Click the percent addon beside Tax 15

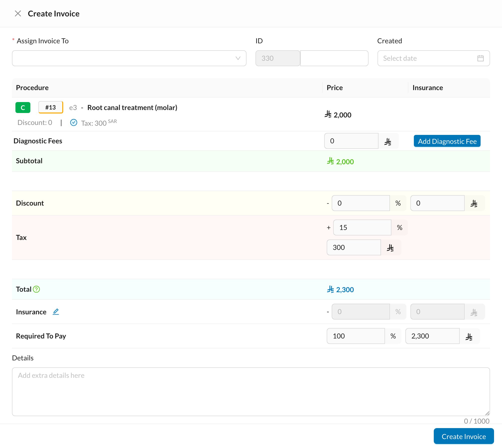pyautogui.click(x=400, y=227)
